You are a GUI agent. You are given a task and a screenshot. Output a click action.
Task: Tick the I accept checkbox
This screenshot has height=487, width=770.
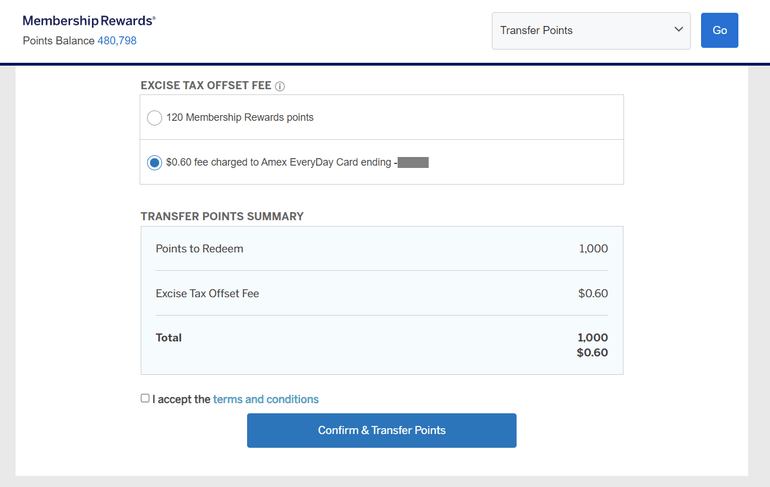[x=145, y=398]
